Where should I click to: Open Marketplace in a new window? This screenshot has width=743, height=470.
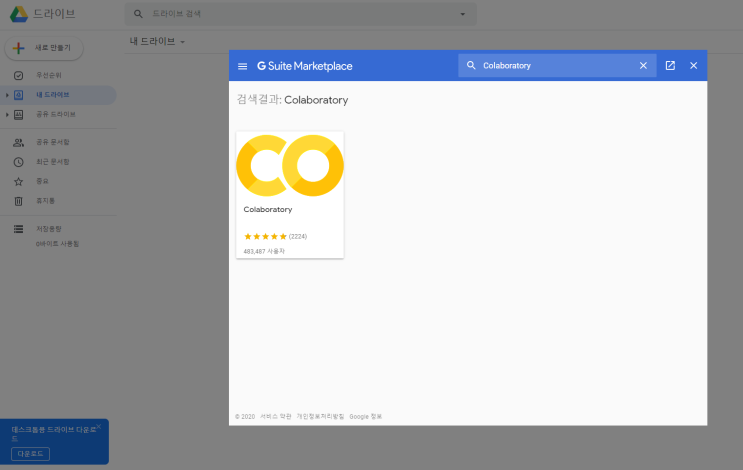click(670, 65)
